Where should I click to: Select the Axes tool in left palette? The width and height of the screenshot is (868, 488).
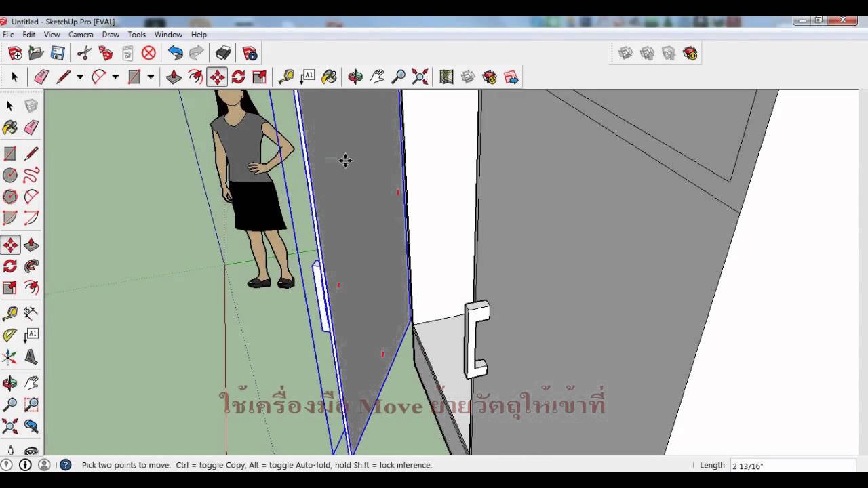[10, 357]
